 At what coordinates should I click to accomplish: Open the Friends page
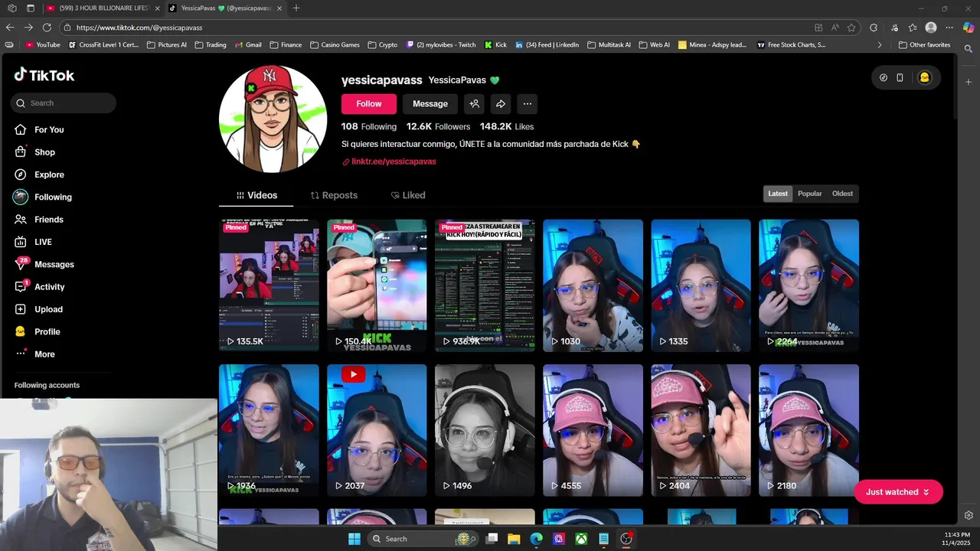(x=38, y=220)
